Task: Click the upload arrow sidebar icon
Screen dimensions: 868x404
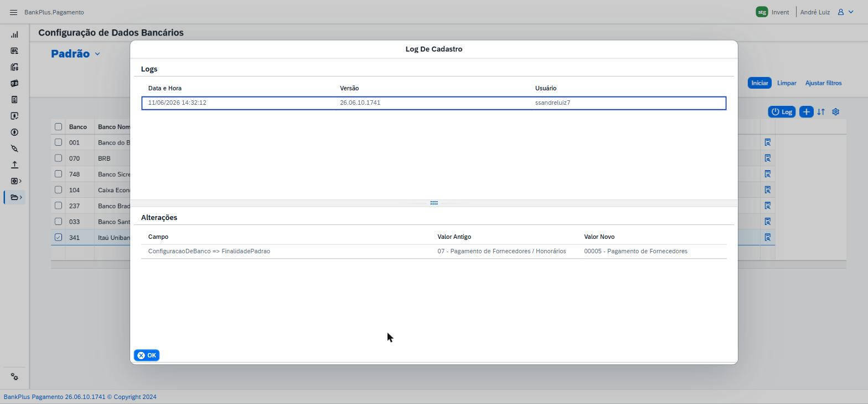Action: click(14, 165)
